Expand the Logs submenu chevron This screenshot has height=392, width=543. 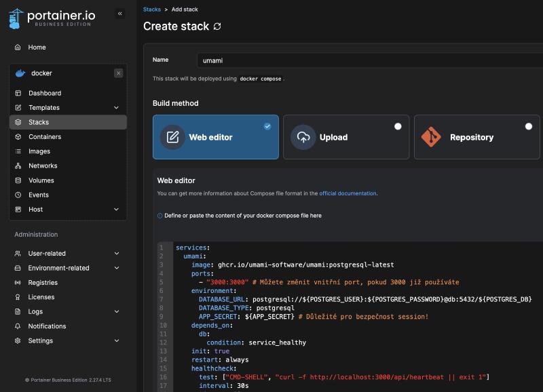pyautogui.click(x=117, y=312)
